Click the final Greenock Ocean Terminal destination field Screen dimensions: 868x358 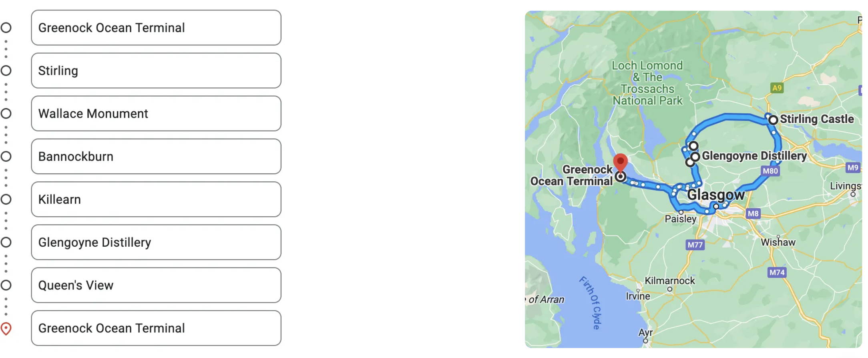coord(156,328)
